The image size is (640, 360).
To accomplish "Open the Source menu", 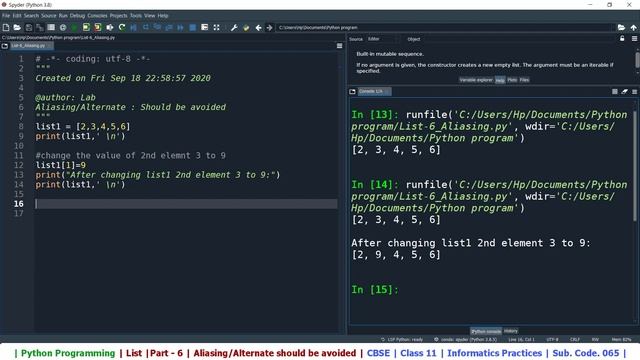I will (x=49, y=16).
